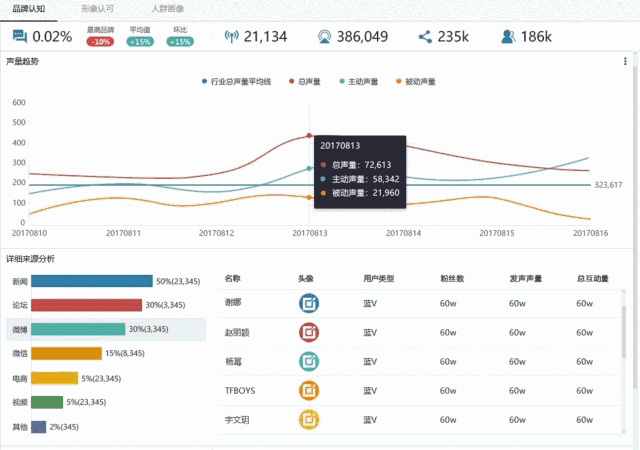Click the orange avatar icon for TFBOYS
Viewport: 640px width, 450px height.
pos(310,391)
